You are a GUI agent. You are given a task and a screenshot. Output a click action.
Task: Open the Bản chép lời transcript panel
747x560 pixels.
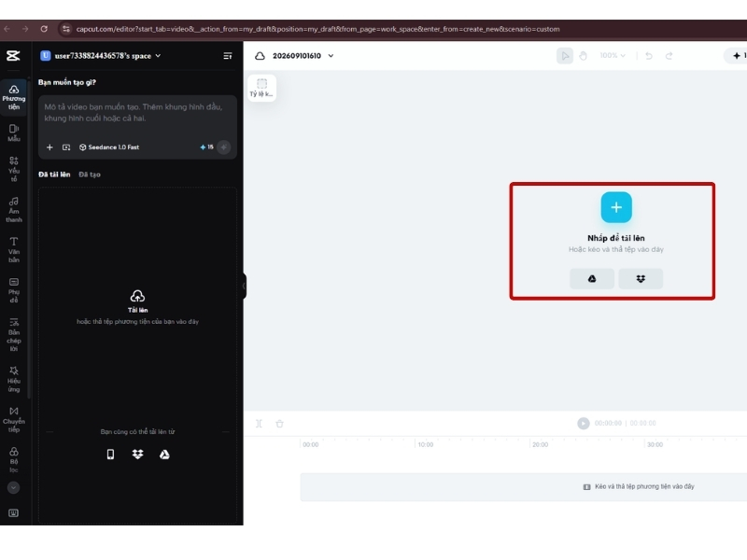click(14, 334)
